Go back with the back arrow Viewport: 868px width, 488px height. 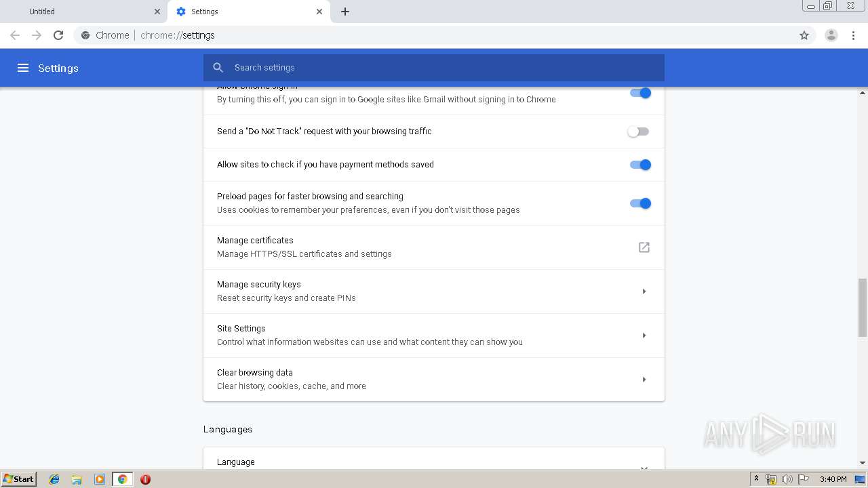(15, 35)
